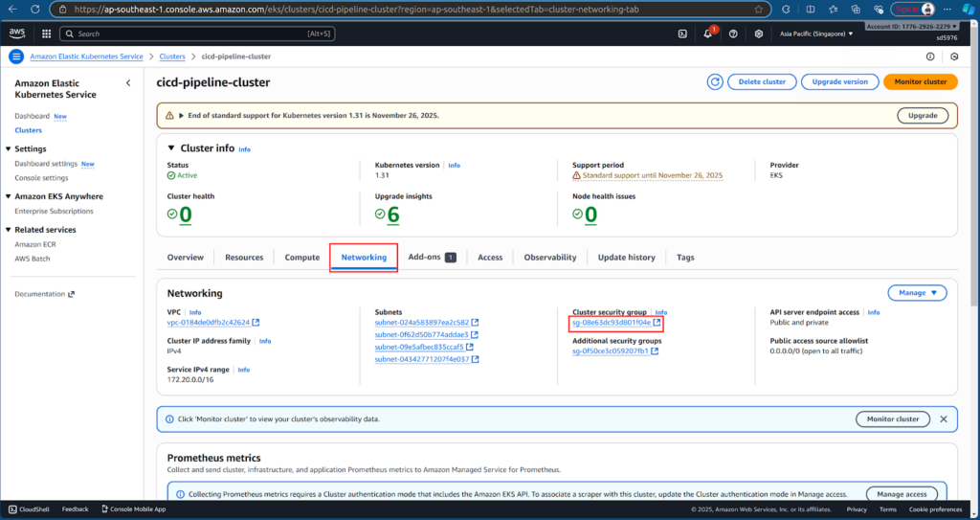The image size is (980, 520).
Task: Collapse the Cluster info section
Action: (x=171, y=148)
